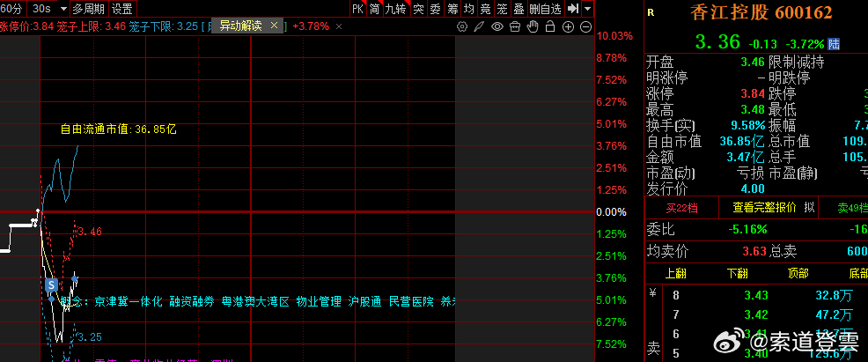
Task: Toggle the 突 indicator button
Action: [418, 9]
